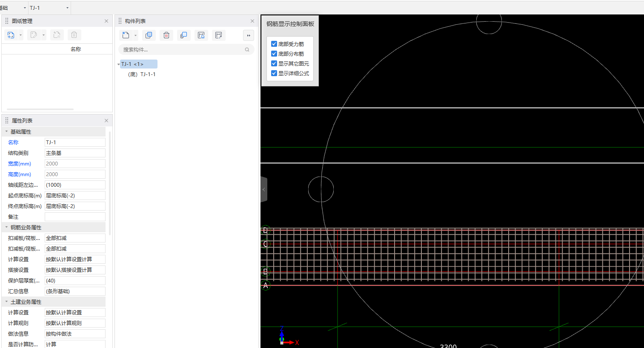Click the 起点底标高 value field
The height and width of the screenshot is (348, 644).
75,195
